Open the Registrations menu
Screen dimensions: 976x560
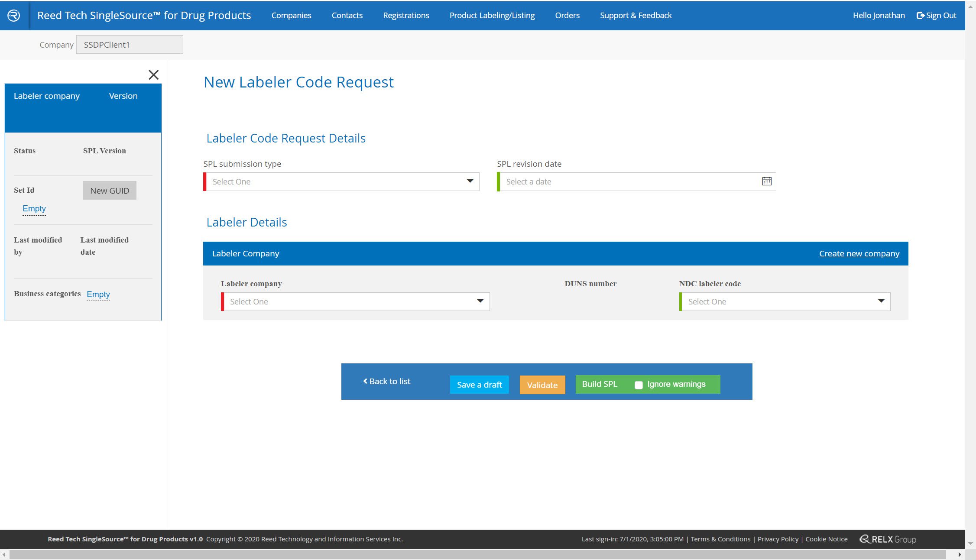coord(406,16)
